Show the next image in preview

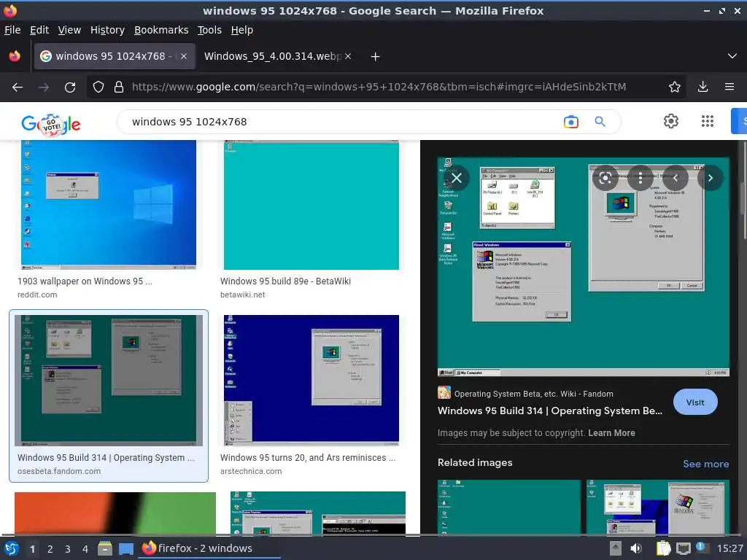[x=710, y=178]
